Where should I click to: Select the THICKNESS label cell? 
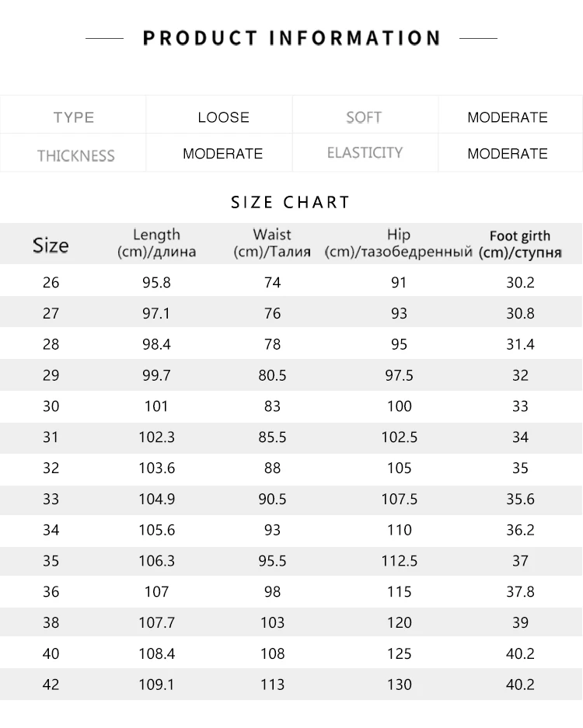click(x=73, y=153)
